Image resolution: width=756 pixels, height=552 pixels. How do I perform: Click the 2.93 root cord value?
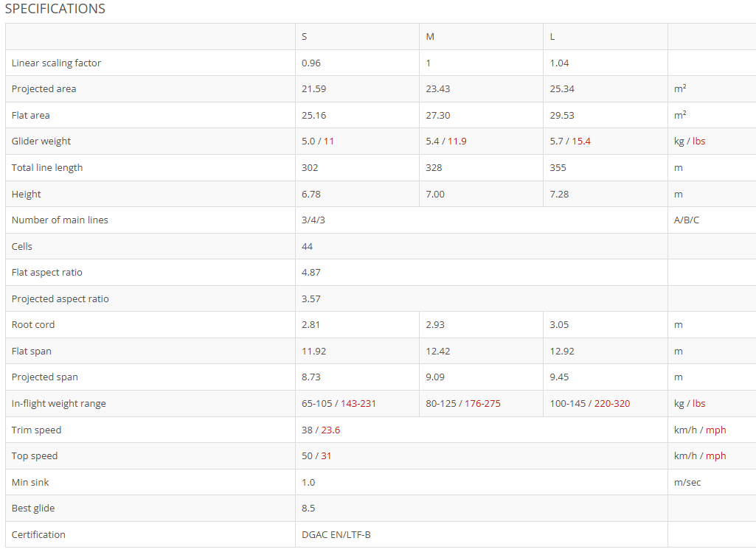(x=435, y=325)
